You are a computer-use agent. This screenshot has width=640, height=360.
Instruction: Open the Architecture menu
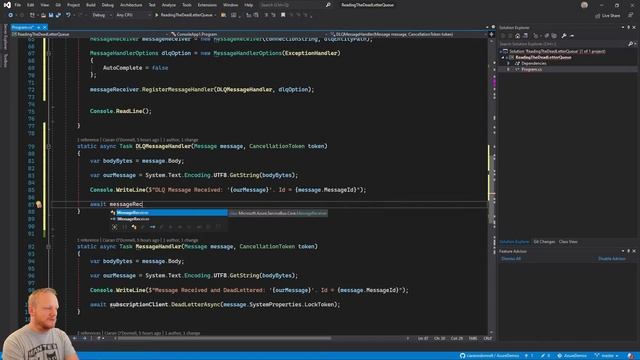click(x=131, y=5)
